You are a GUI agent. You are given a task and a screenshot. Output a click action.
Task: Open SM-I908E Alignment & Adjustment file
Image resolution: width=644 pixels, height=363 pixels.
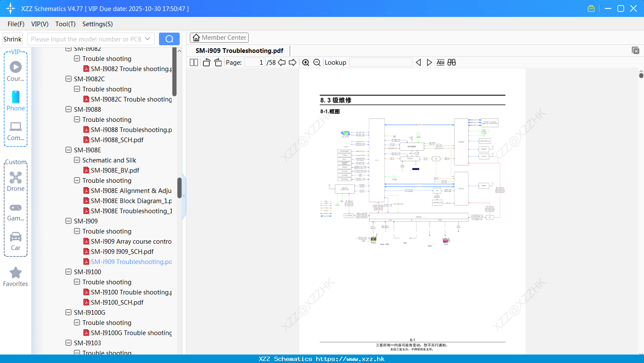(x=128, y=190)
